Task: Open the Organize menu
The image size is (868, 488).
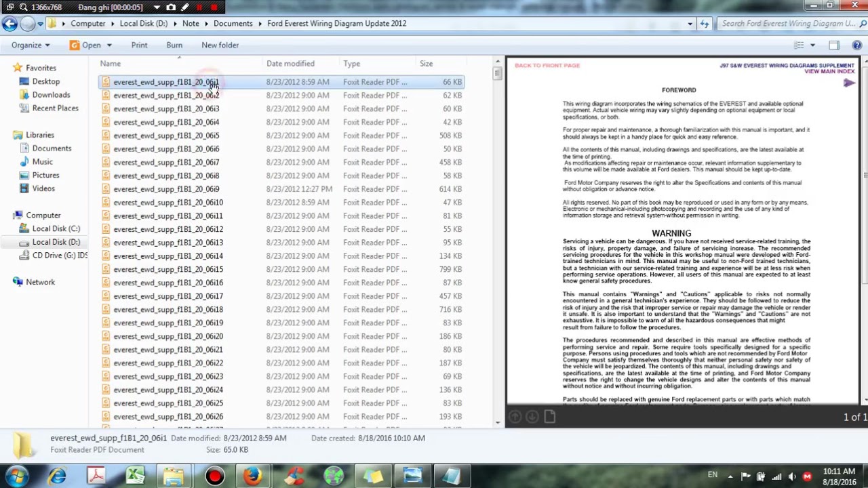Action: pos(31,45)
